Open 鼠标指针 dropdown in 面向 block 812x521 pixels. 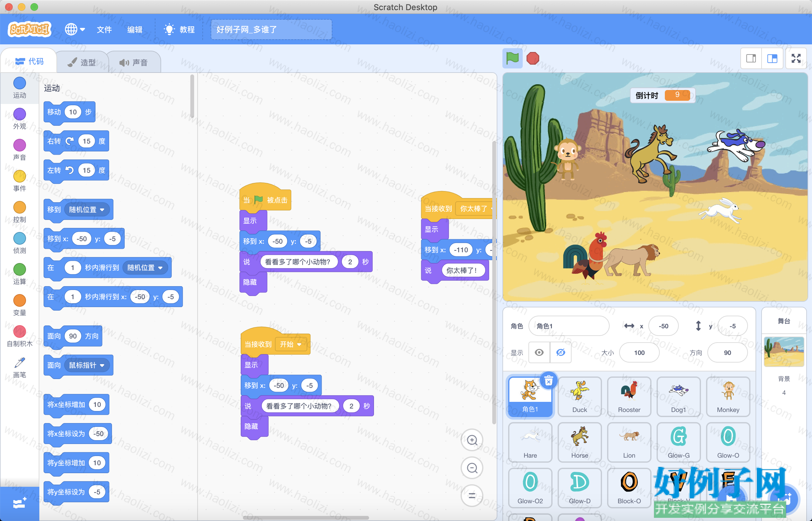(x=87, y=365)
